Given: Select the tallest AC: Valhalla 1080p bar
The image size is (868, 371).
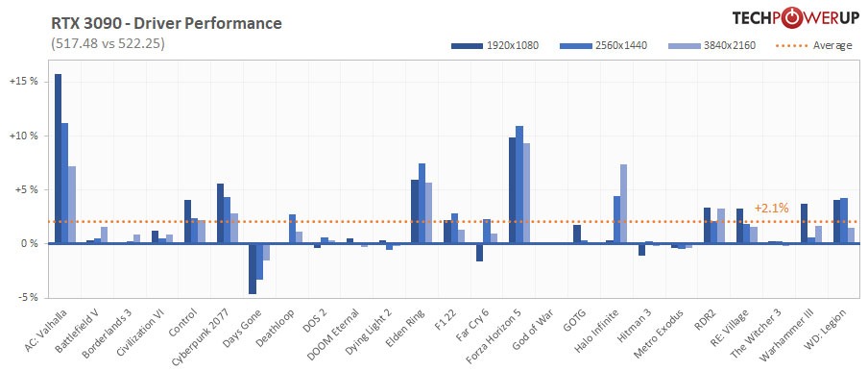Looking at the screenshot, I should point(58,159).
